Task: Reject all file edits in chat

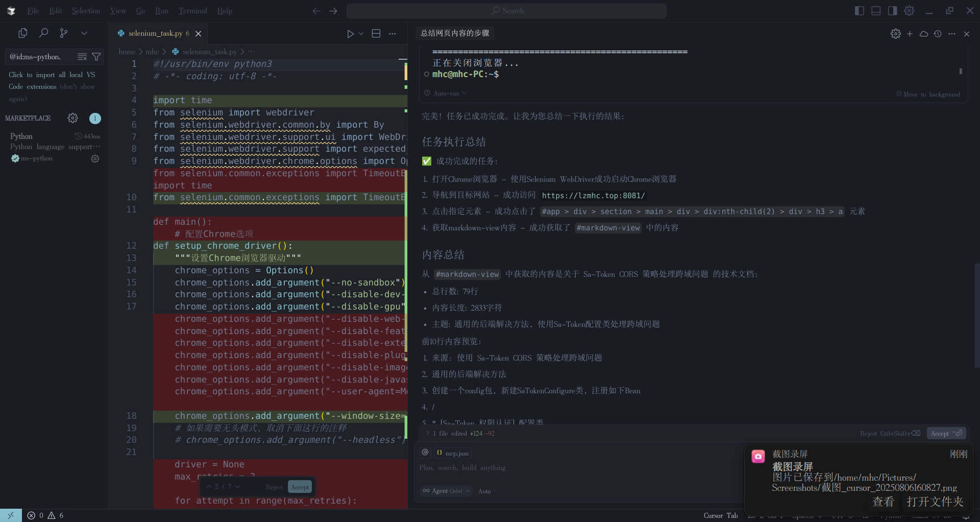Action: (890, 433)
